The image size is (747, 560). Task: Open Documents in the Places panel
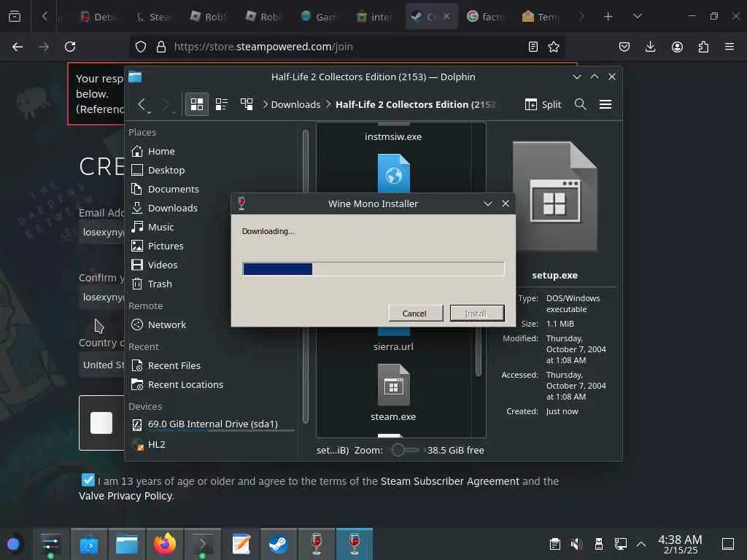coord(164,190)
